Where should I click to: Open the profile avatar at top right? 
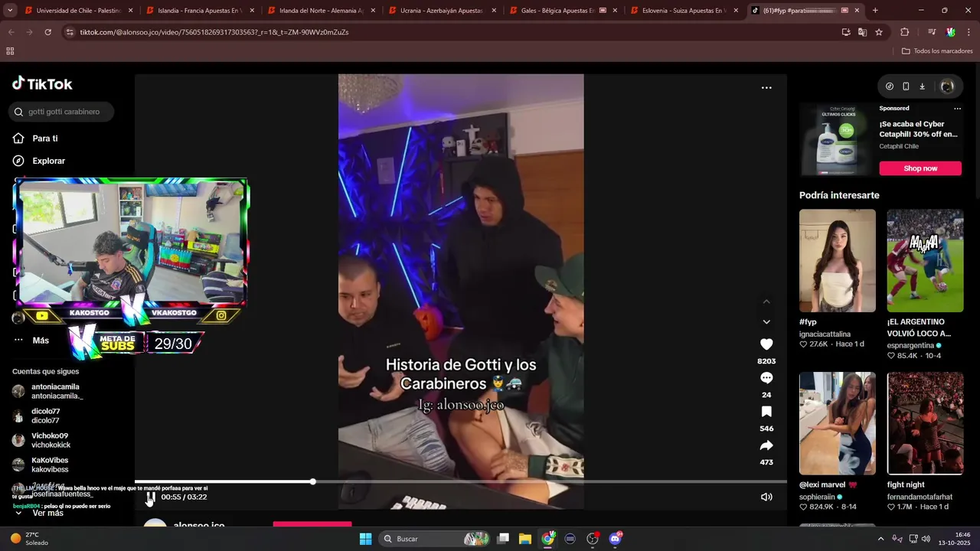(x=947, y=86)
